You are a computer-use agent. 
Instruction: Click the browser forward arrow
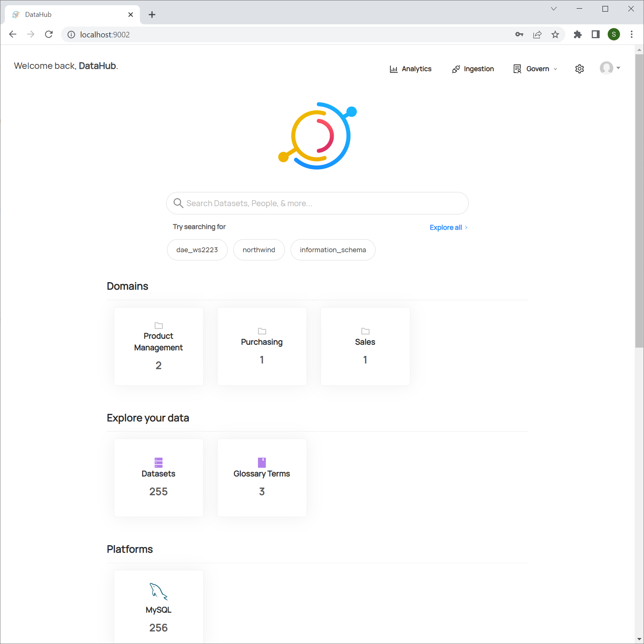[31, 34]
